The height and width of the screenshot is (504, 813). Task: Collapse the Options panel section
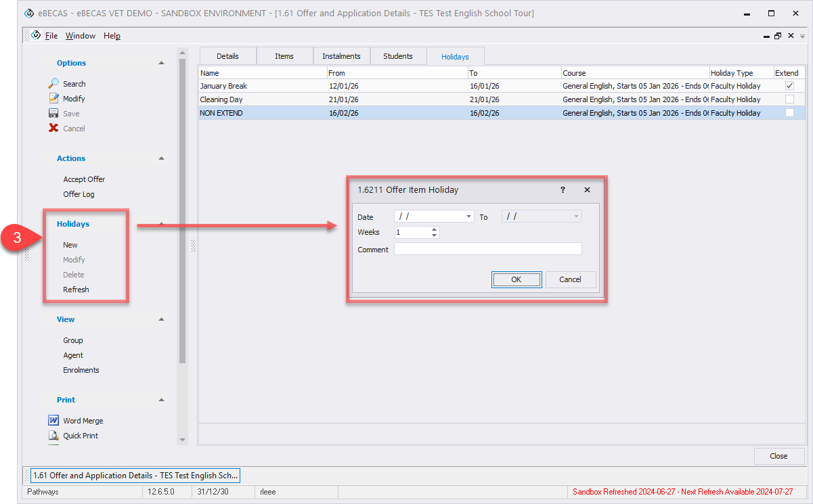161,63
